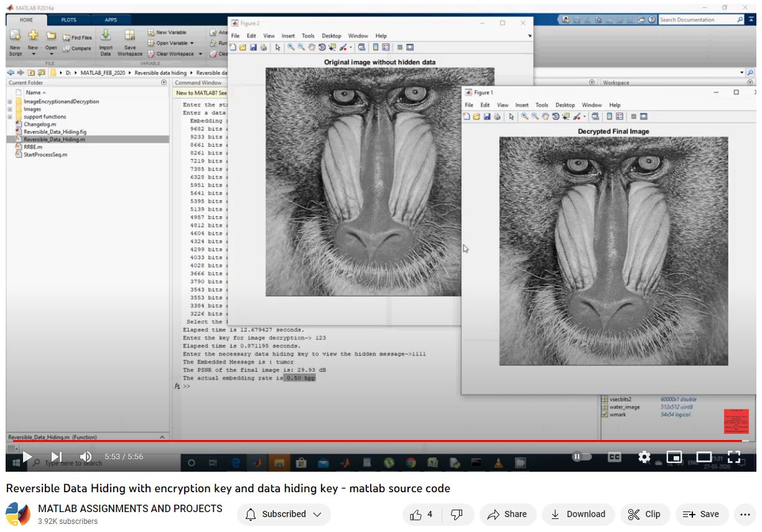The image size is (762, 532).
Task: Select the Pan hand tool in Figure 2
Action: [311, 47]
